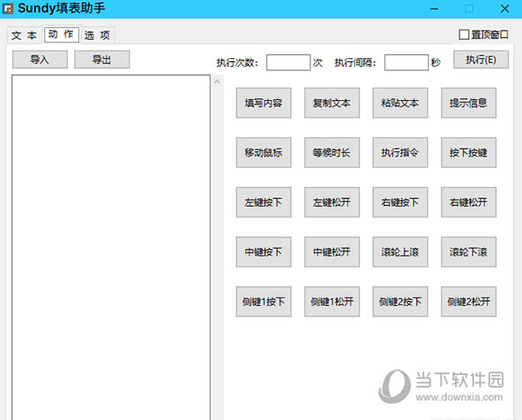Click the 导出 button
Screen dimensions: 522x420
point(102,60)
